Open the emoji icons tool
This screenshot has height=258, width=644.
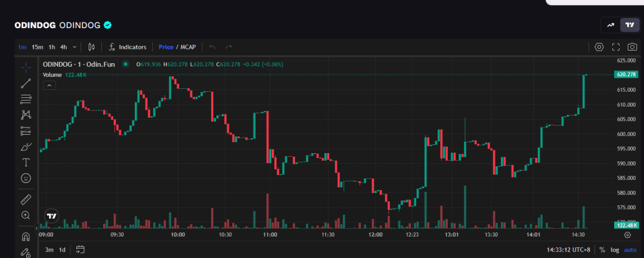click(26, 178)
